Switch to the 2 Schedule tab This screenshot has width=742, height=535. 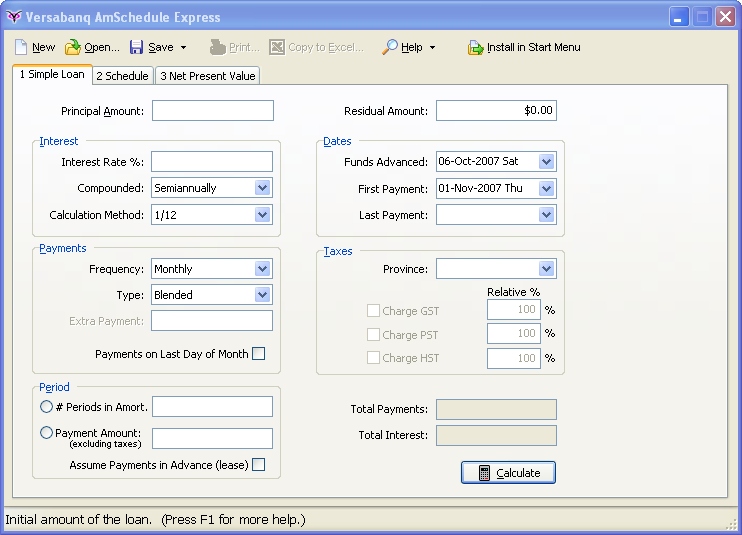tap(123, 76)
